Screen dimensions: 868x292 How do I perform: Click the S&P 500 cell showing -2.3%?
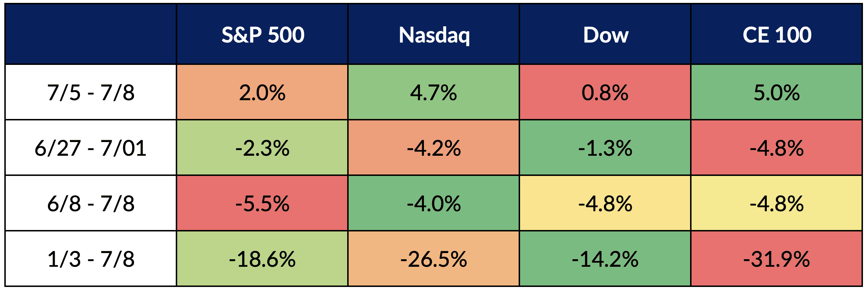(262, 148)
